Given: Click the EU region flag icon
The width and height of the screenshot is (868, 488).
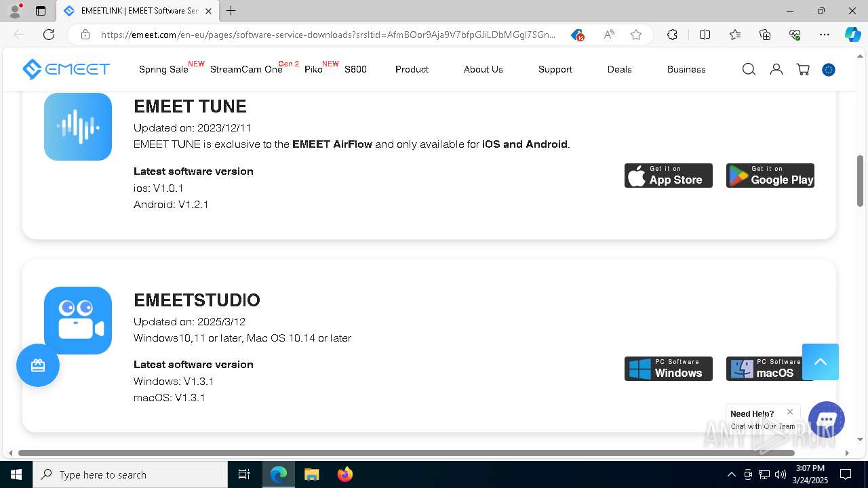Looking at the screenshot, I should click(x=829, y=70).
